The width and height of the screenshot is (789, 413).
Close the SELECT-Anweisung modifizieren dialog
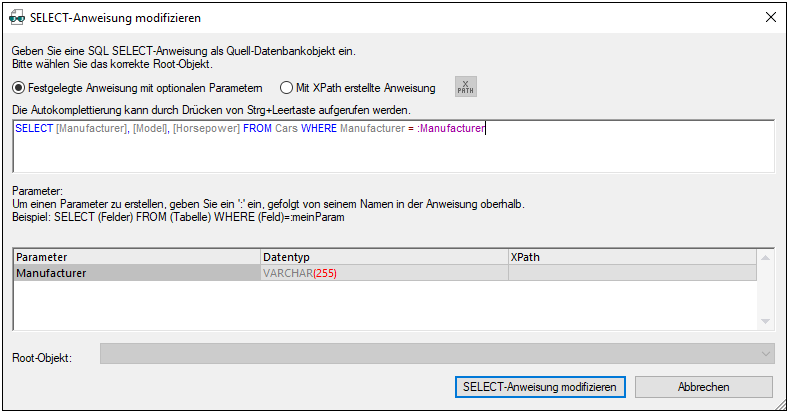(770, 17)
